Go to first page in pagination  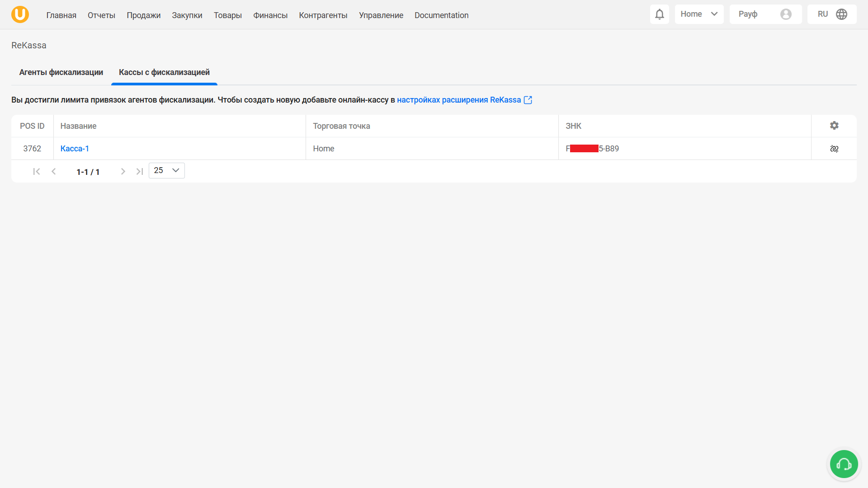click(x=37, y=171)
